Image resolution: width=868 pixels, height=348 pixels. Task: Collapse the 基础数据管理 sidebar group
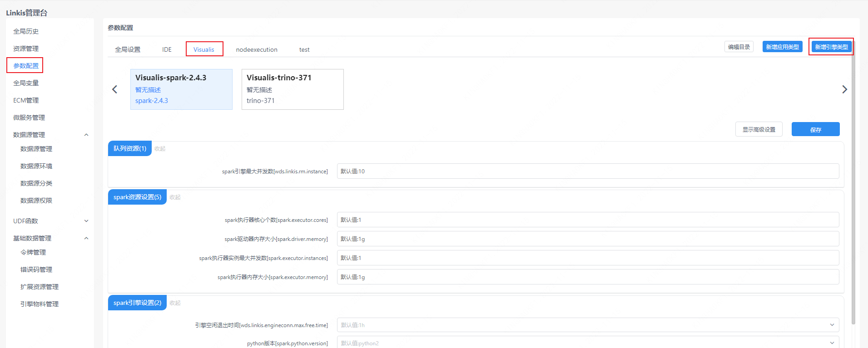pos(86,238)
